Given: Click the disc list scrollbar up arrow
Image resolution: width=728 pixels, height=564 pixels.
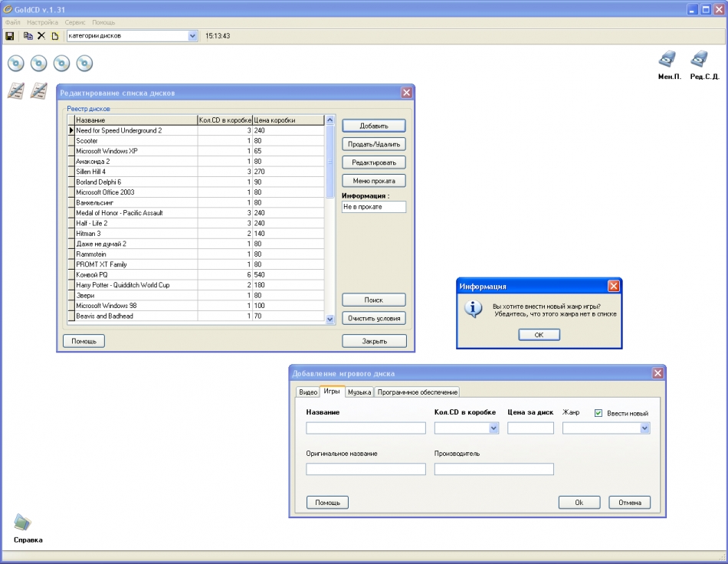Looking at the screenshot, I should [x=330, y=120].
